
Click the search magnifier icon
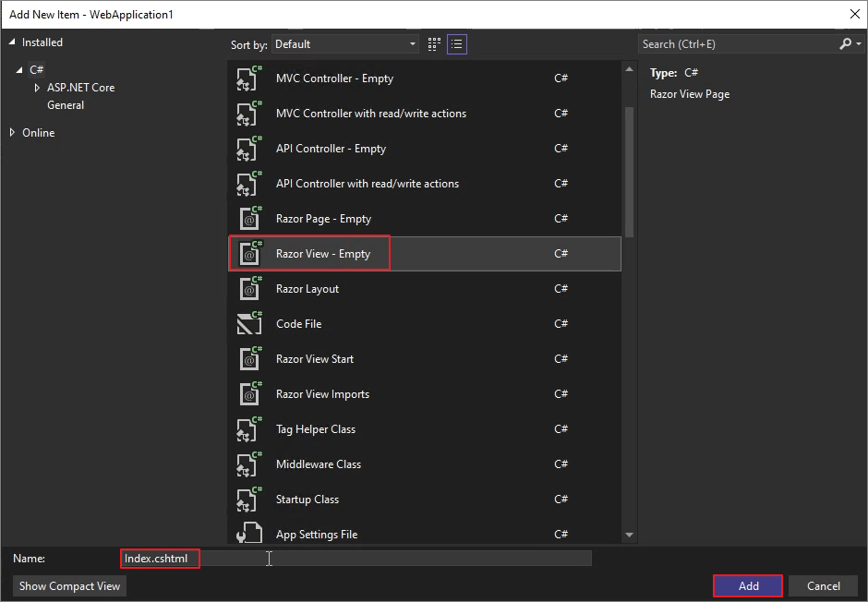coord(845,43)
